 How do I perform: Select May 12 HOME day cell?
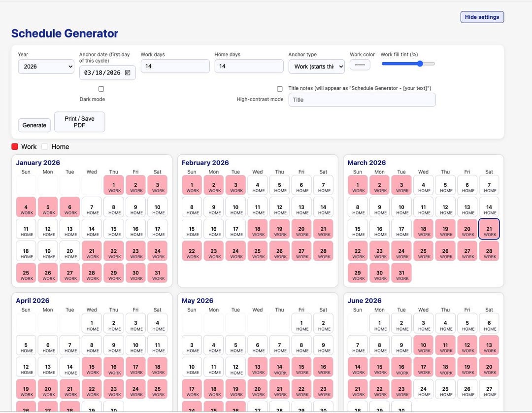click(235, 367)
